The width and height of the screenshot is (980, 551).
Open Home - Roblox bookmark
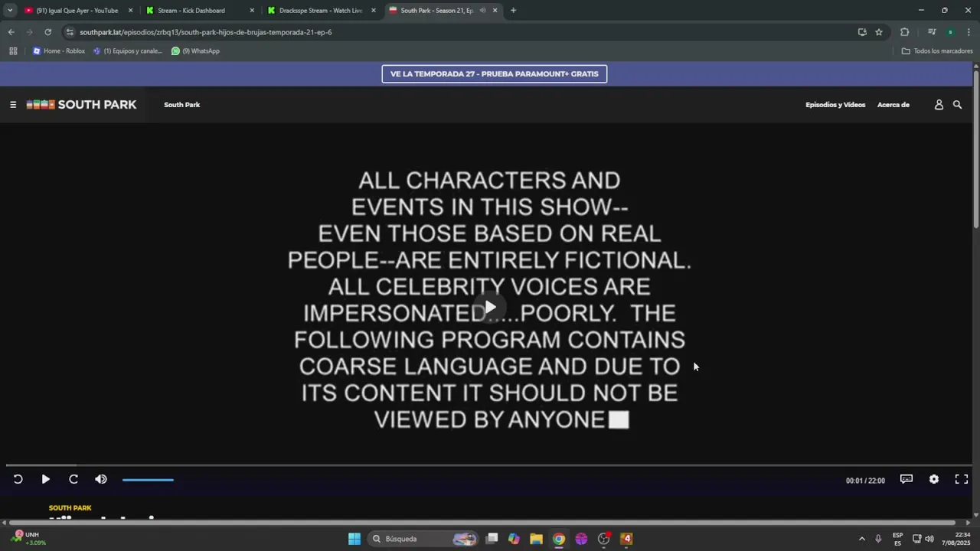coord(59,51)
